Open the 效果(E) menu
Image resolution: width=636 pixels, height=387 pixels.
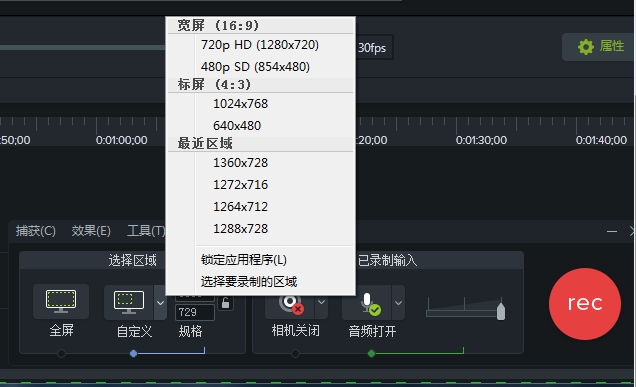coord(91,231)
